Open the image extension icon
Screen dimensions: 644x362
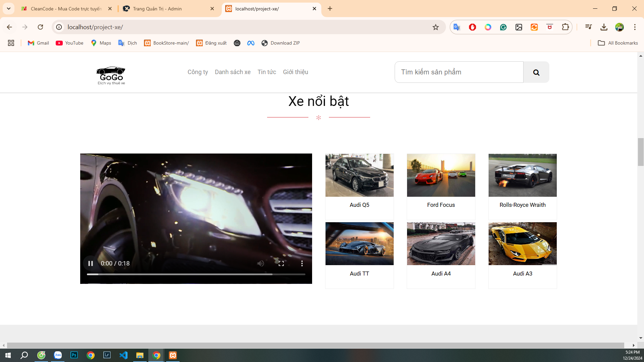pyautogui.click(x=519, y=27)
